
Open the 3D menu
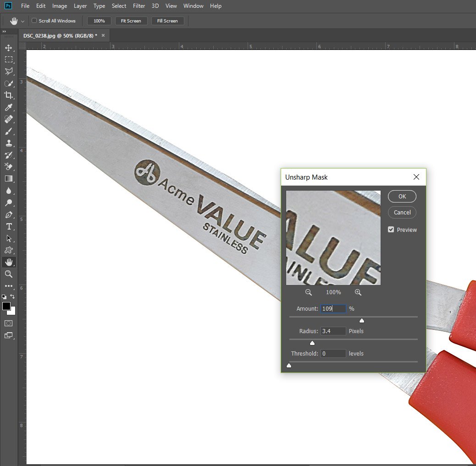[x=155, y=6]
